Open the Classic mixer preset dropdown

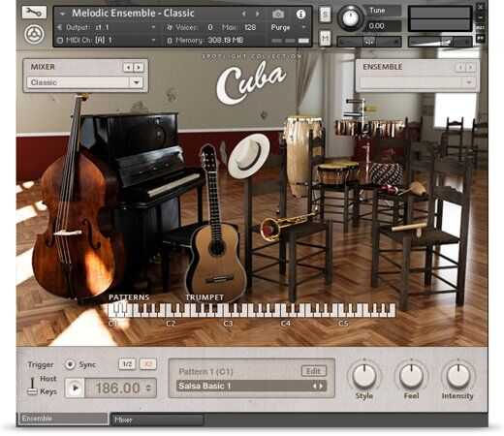coord(85,82)
